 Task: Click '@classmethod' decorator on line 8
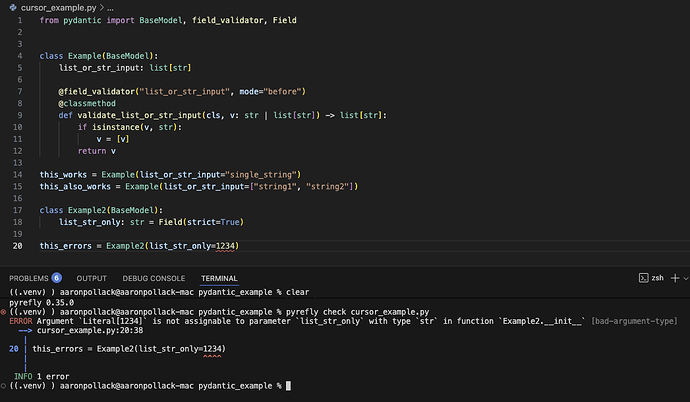(87, 103)
